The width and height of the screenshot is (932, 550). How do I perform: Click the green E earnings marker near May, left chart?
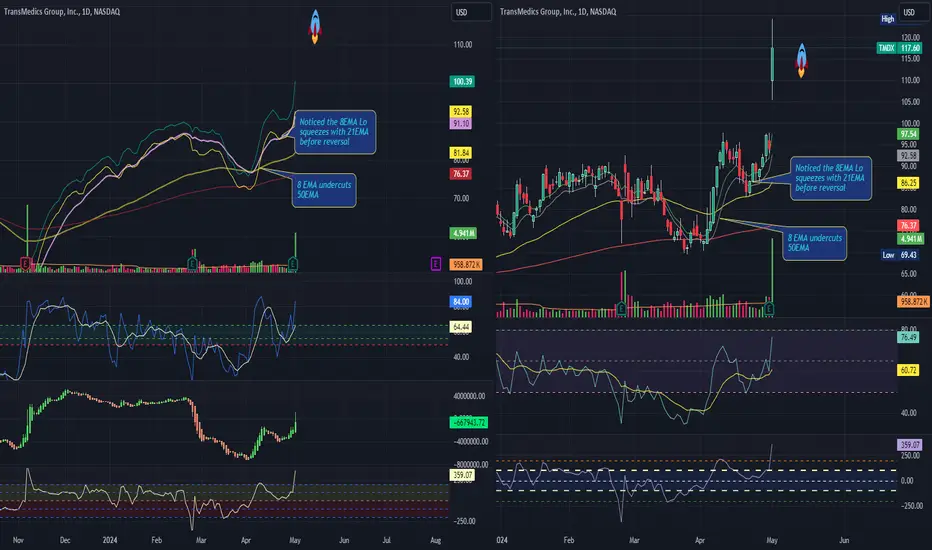(293, 263)
